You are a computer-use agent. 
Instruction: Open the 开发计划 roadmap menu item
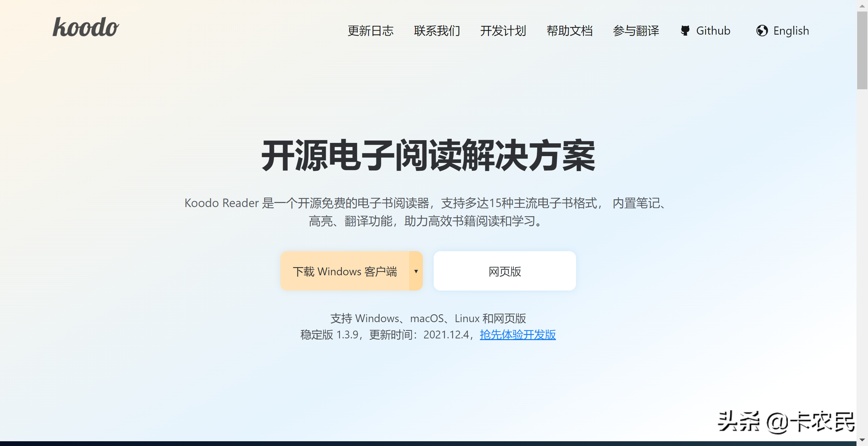pyautogui.click(x=503, y=31)
